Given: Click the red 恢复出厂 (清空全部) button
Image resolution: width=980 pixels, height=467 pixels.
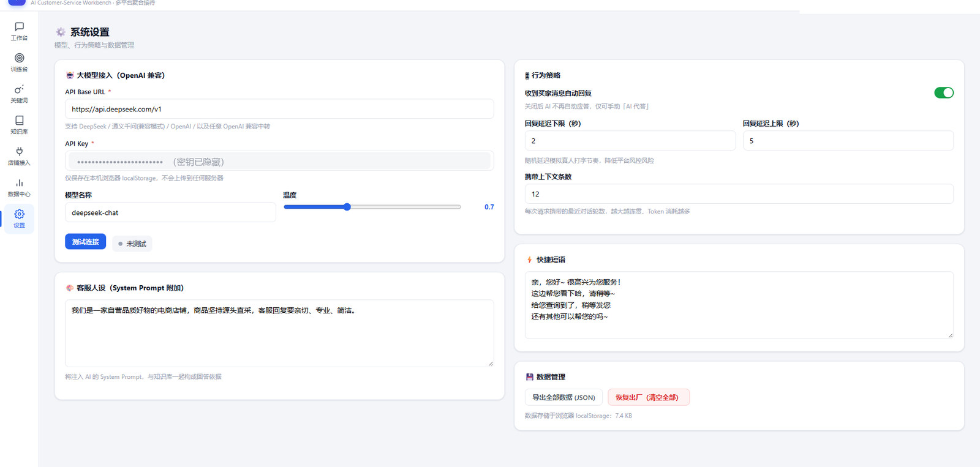Looking at the screenshot, I should (x=649, y=397).
